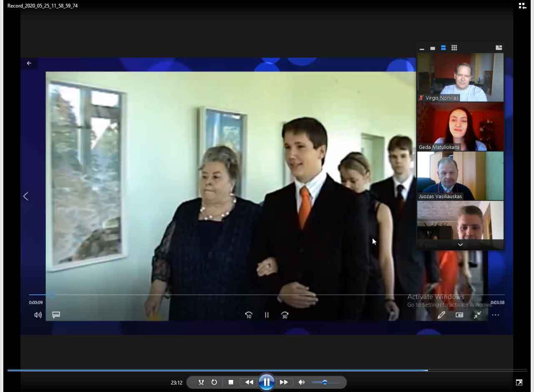This screenshot has width=534, height=392.
Task: Skip forward 30 seconds in embedded video
Action: pyautogui.click(x=285, y=315)
